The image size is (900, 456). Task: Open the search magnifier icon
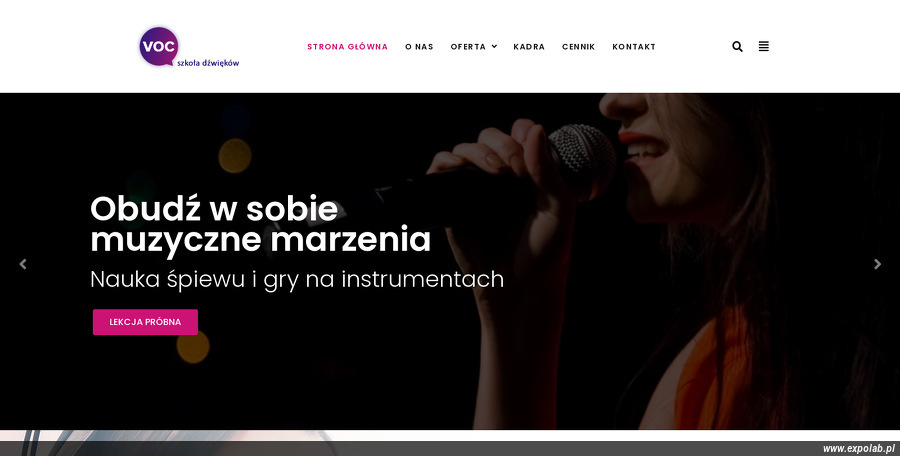click(x=738, y=47)
